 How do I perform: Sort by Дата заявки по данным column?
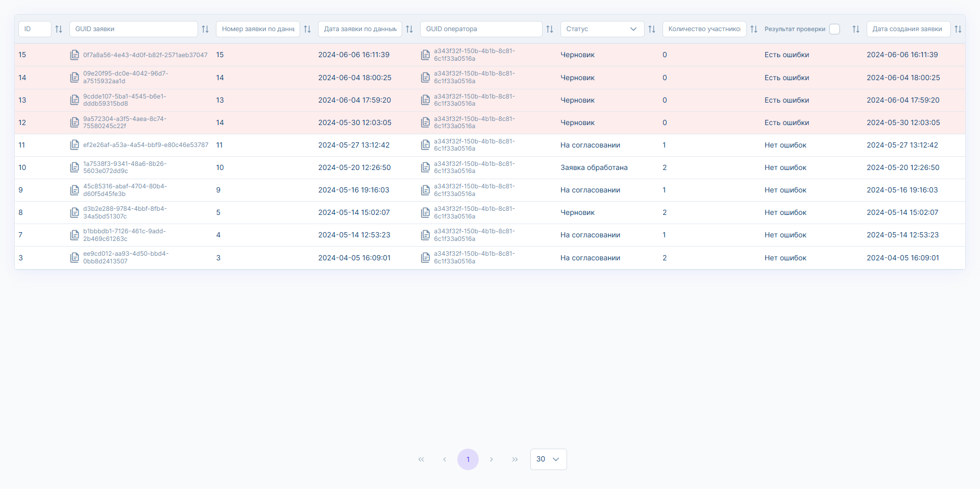(409, 29)
